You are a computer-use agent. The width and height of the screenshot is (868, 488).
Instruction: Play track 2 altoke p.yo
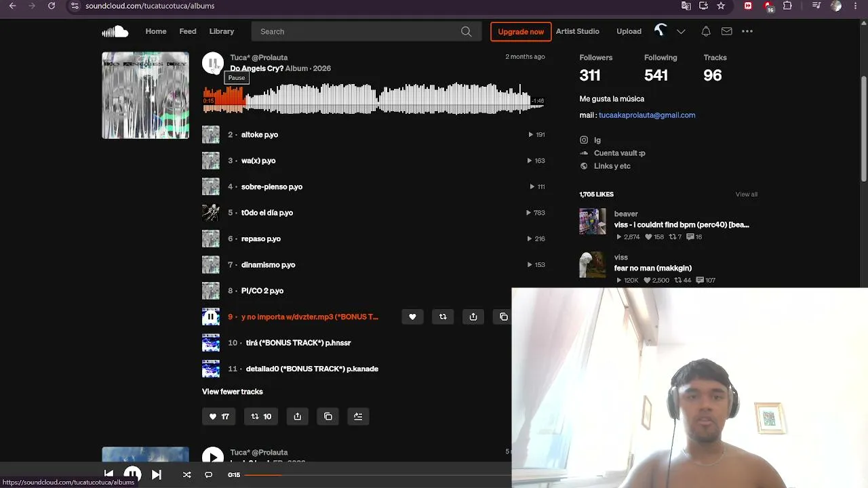(x=260, y=135)
